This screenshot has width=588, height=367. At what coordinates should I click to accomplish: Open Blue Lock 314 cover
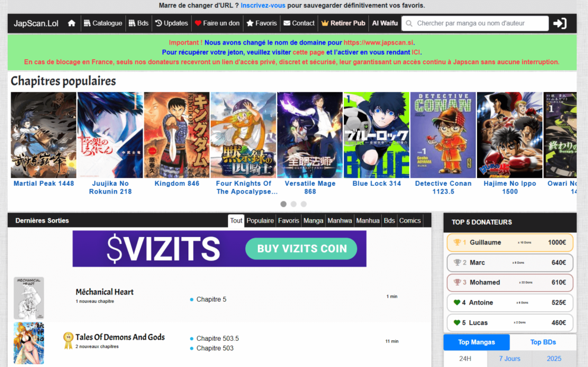point(377,135)
